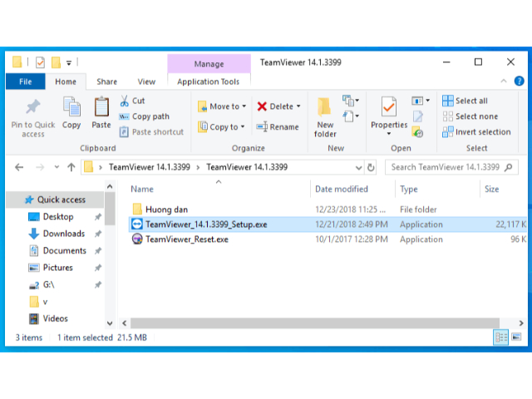The height and width of the screenshot is (399, 532).
Task: Open Downloads in navigation pane
Action: click(64, 234)
